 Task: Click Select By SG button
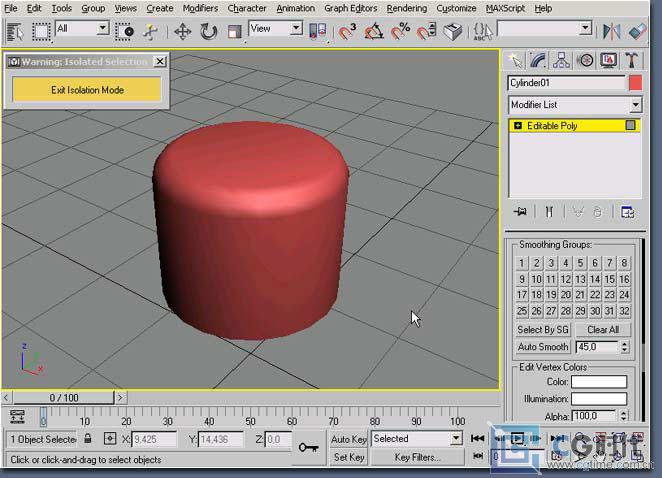coord(543,329)
